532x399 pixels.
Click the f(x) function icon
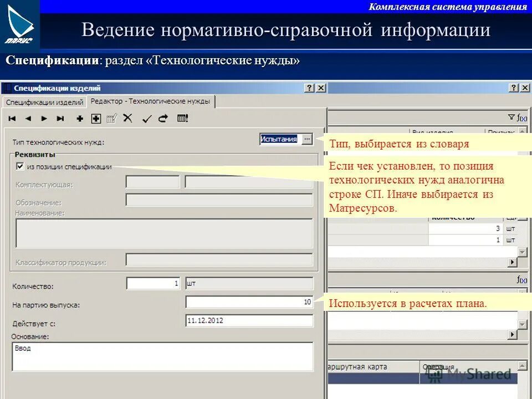[523, 118]
